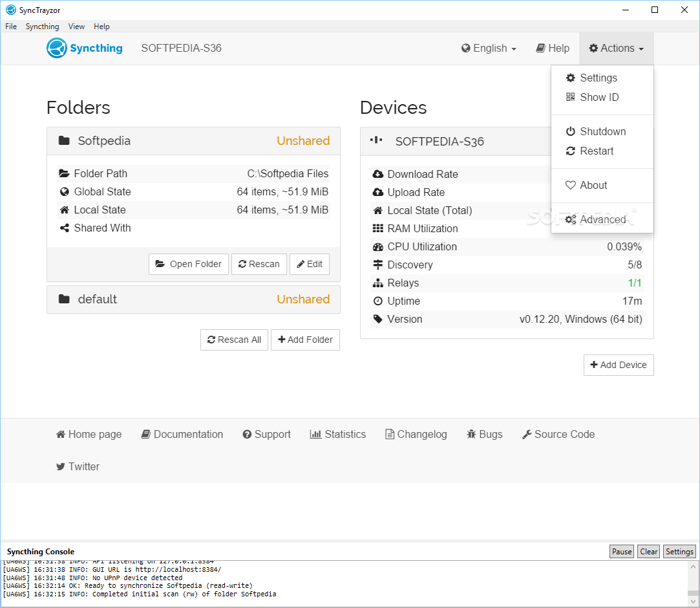Open the Documentation footer link
Viewport: 700px width, 608px height.
182,434
